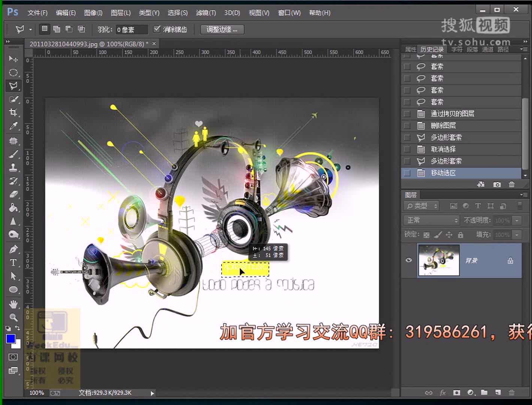
Task: Select 通过拷贝的图层 history state
Action: click(x=461, y=114)
